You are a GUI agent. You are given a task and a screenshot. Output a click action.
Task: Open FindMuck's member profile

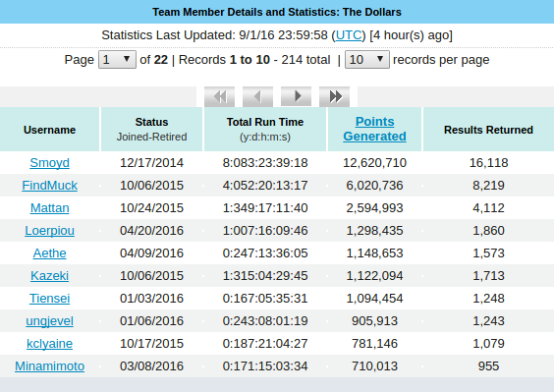tap(49, 186)
